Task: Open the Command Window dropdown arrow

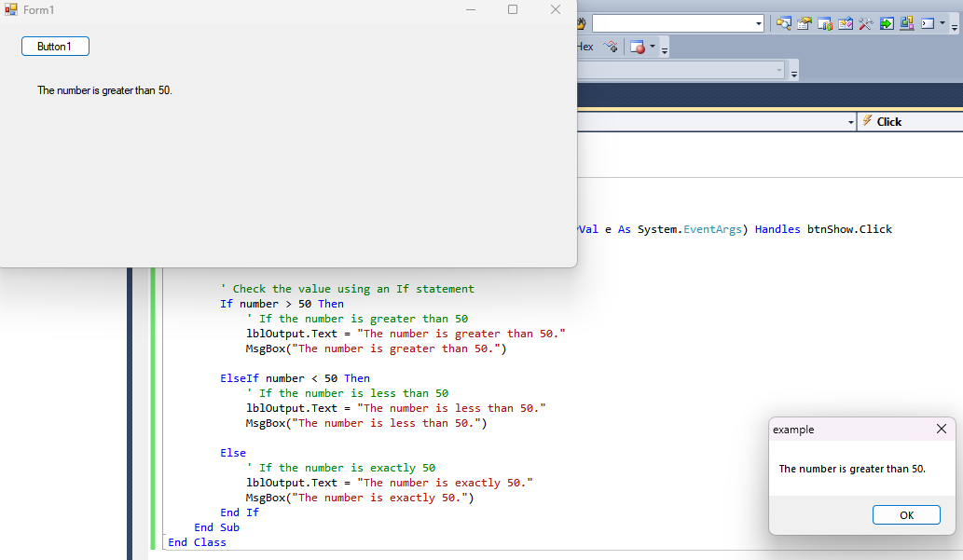Action: pos(942,23)
